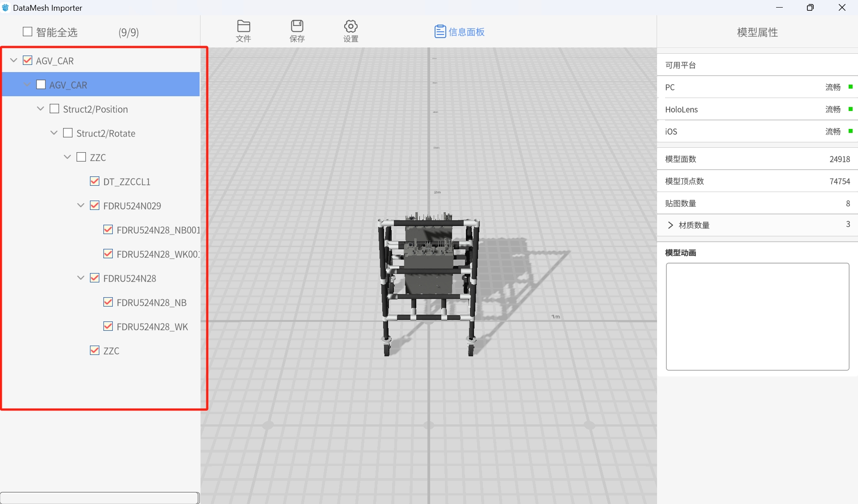The width and height of the screenshot is (858, 504).
Task: Click the 模型动画 animation list box
Action: [757, 316]
